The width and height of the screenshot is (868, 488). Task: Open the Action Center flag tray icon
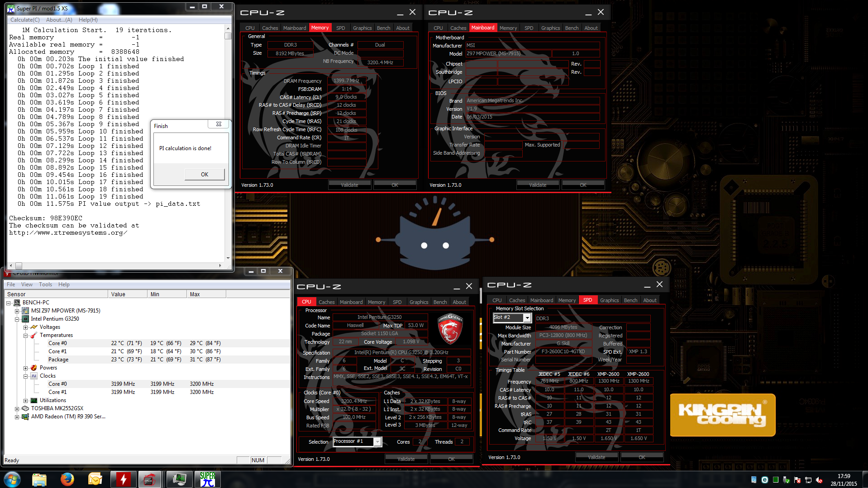(x=797, y=480)
